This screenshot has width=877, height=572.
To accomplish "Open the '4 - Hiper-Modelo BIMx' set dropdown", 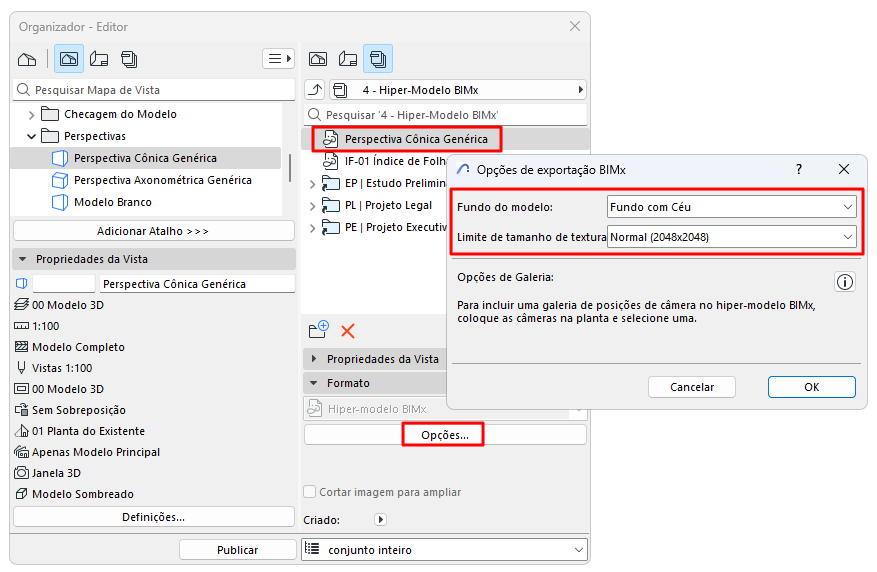I will point(458,89).
